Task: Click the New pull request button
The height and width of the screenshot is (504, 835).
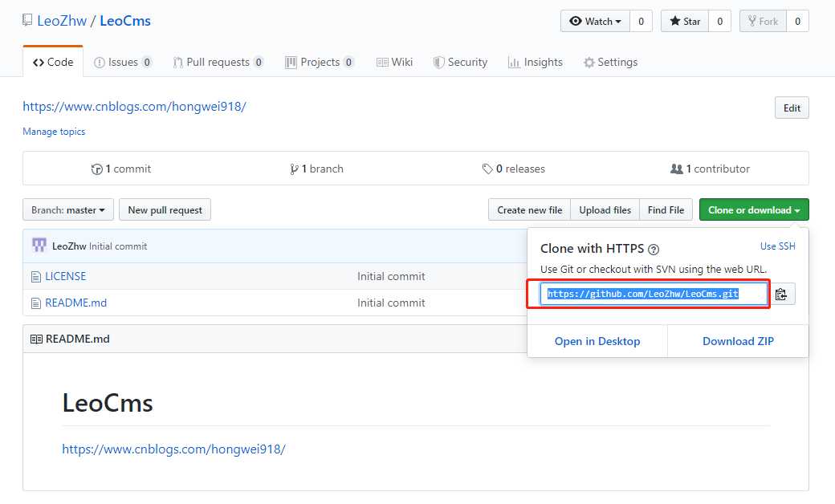Action: click(165, 210)
